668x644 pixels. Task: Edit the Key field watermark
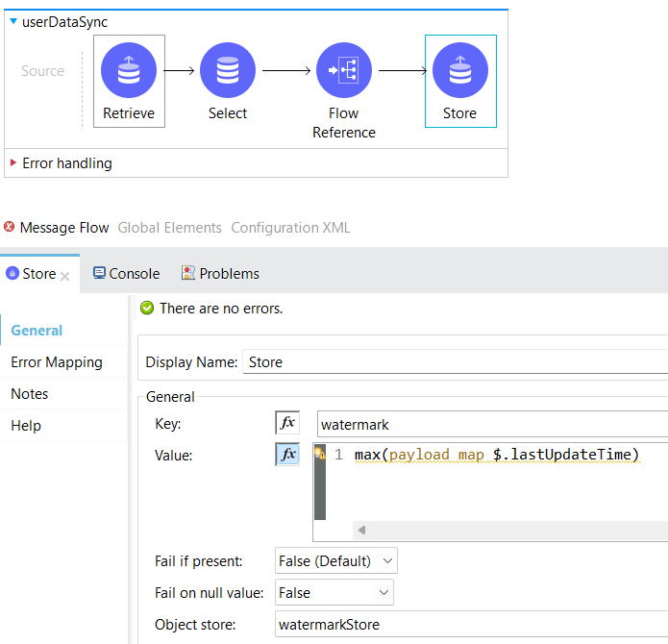click(492, 424)
